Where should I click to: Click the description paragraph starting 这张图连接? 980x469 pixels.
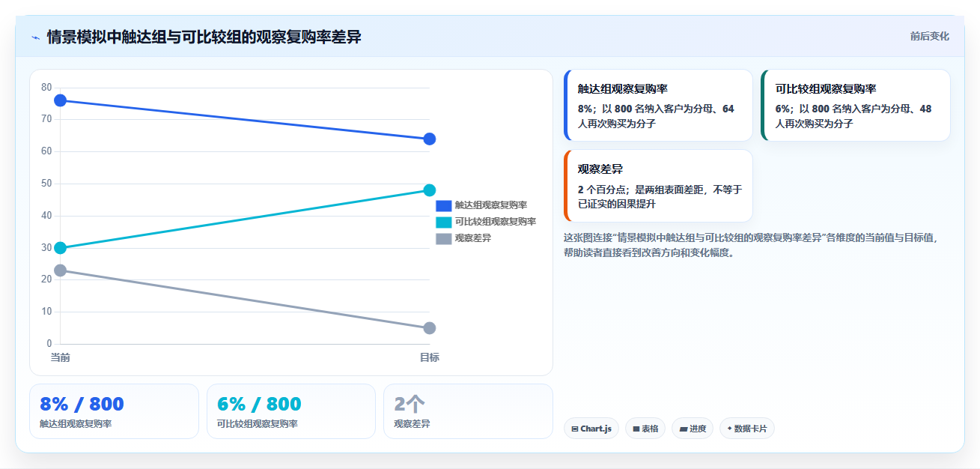pos(751,245)
